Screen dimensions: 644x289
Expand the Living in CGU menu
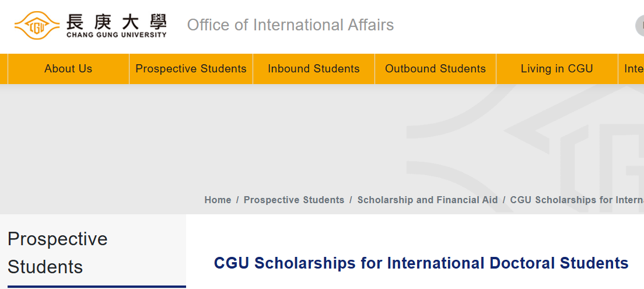556,69
